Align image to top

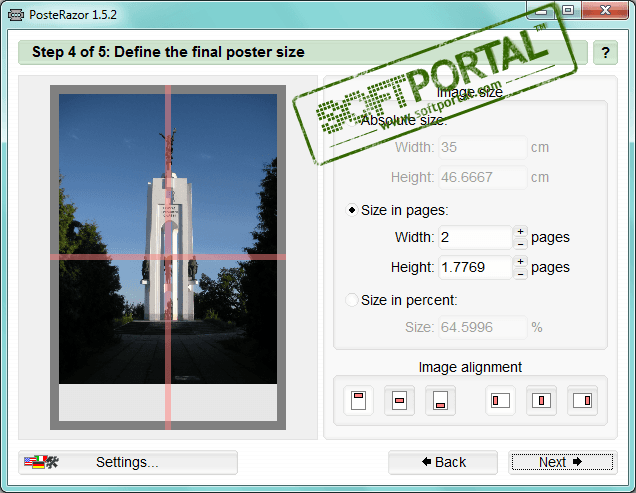(x=358, y=400)
